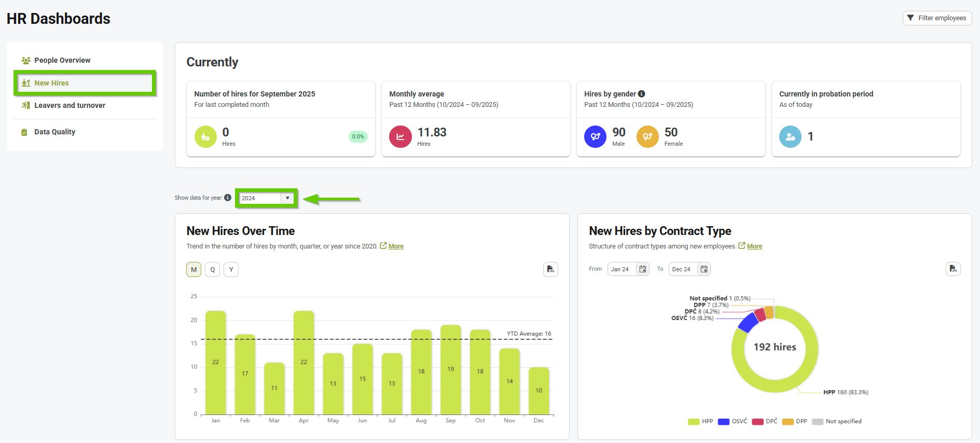
Task: Open calendar picker for From date
Action: pos(642,269)
